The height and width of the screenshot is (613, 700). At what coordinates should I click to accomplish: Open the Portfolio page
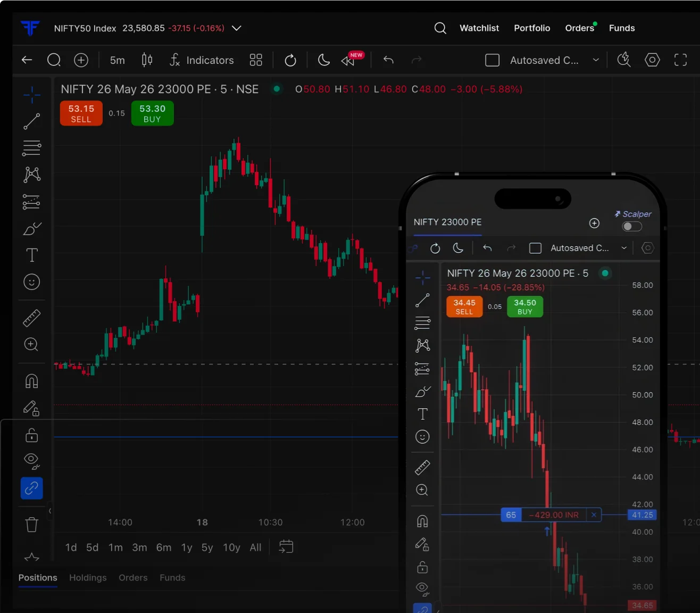click(x=532, y=28)
